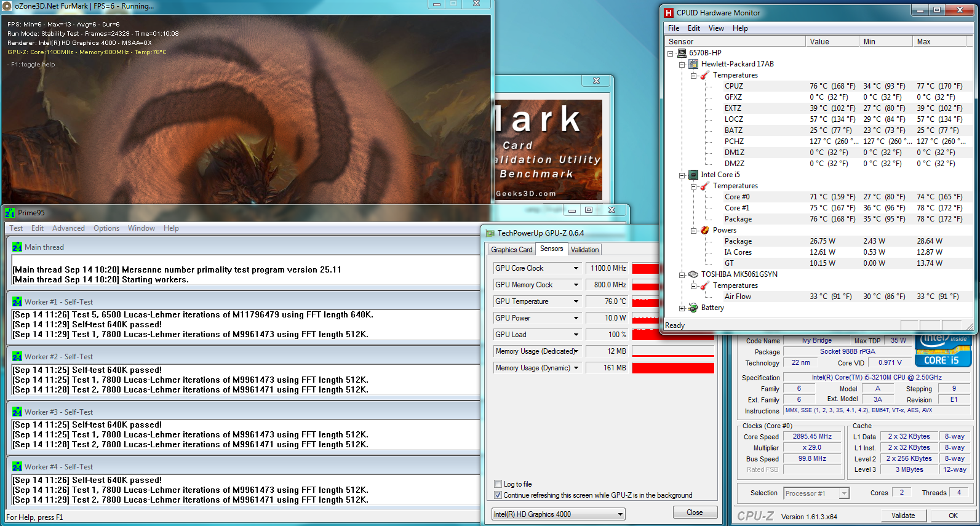980x526 pixels.
Task: Open the GPU Temperature sensor dropdown
Action: [x=576, y=301]
